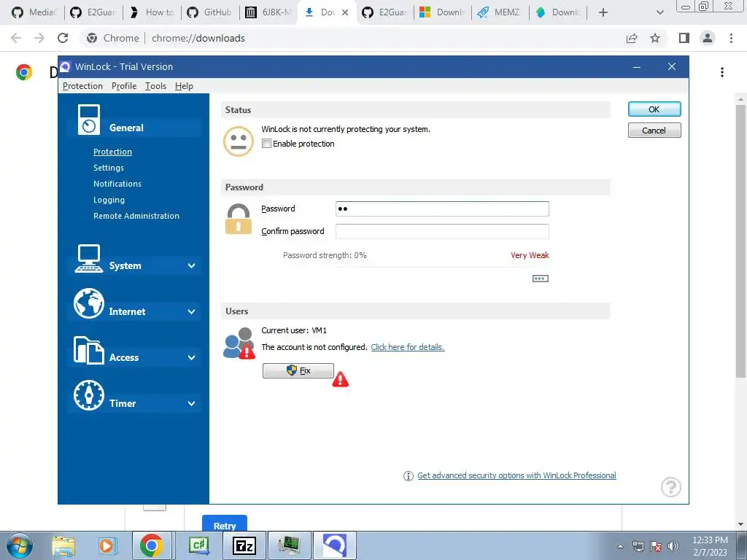Open the Protection menu

pos(82,86)
